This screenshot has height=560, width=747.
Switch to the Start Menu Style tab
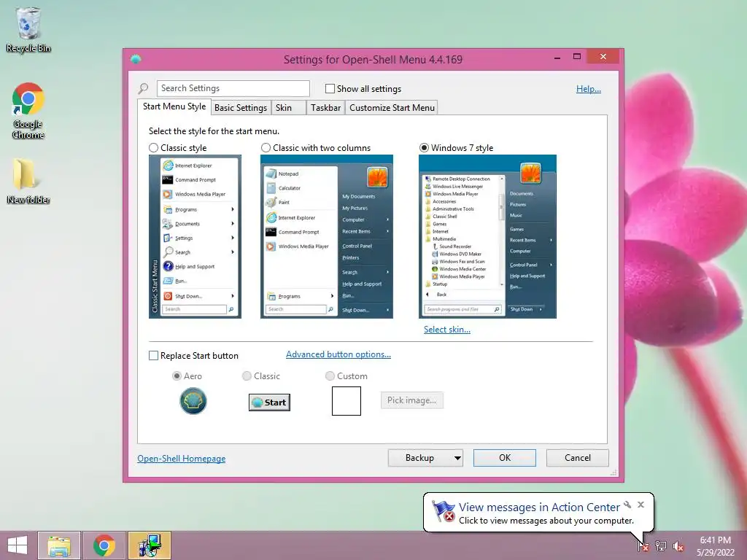tap(174, 106)
